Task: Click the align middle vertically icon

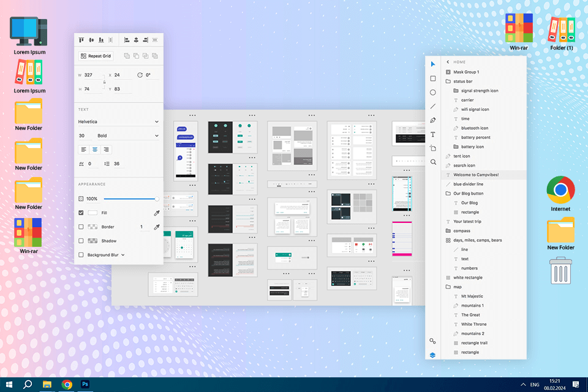Action: pyautogui.click(x=91, y=40)
